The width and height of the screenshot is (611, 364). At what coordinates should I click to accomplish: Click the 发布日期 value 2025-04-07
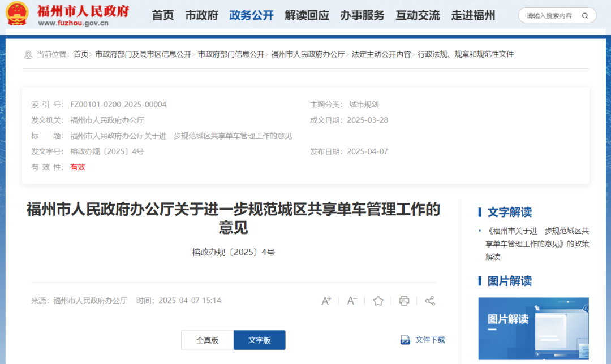(x=368, y=151)
